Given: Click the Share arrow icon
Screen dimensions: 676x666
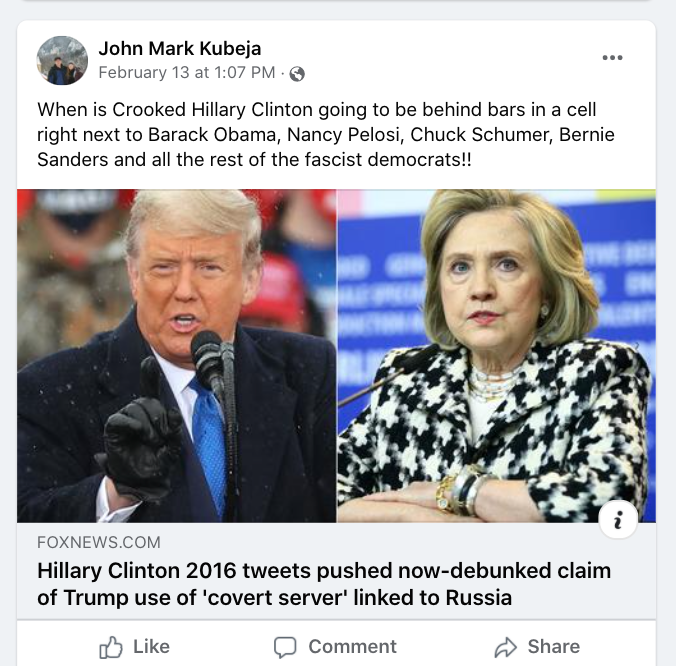Looking at the screenshot, I should (505, 647).
